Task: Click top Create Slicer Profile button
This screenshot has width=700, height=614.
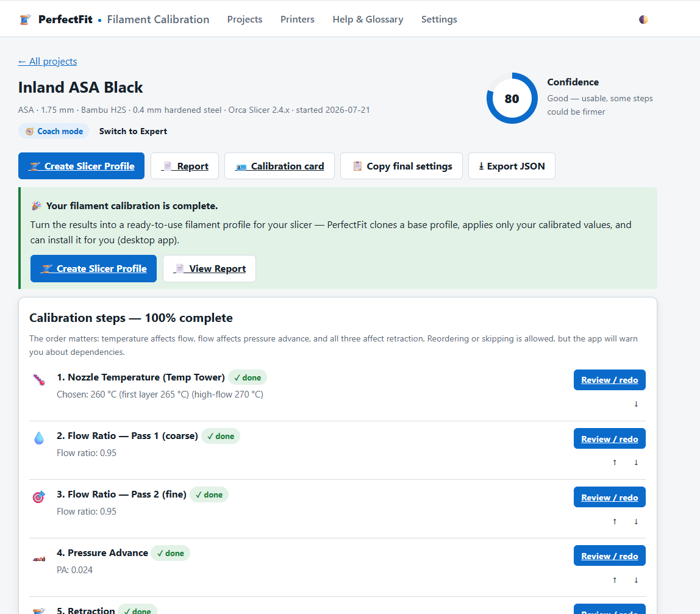Action: click(81, 166)
